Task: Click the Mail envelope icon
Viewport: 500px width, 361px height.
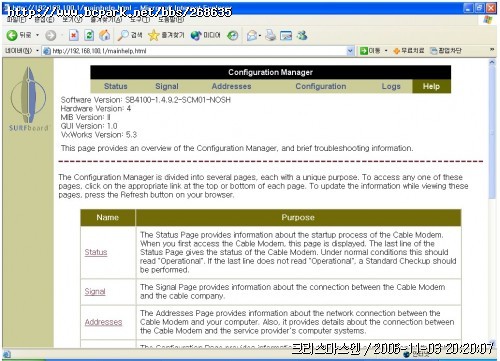Action: (252, 36)
